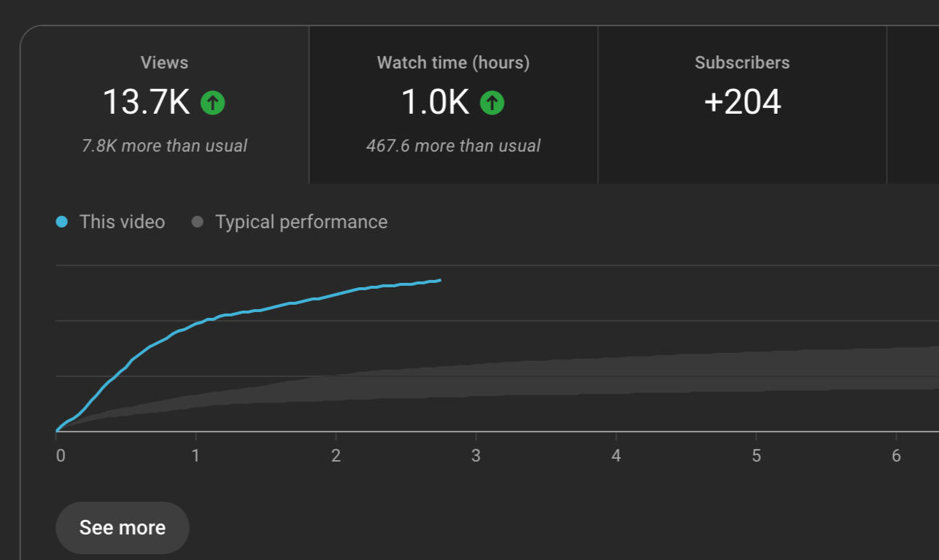This screenshot has height=560, width=939.
Task: Click green up arrow beside 1.0K watch time
Action: tap(492, 103)
